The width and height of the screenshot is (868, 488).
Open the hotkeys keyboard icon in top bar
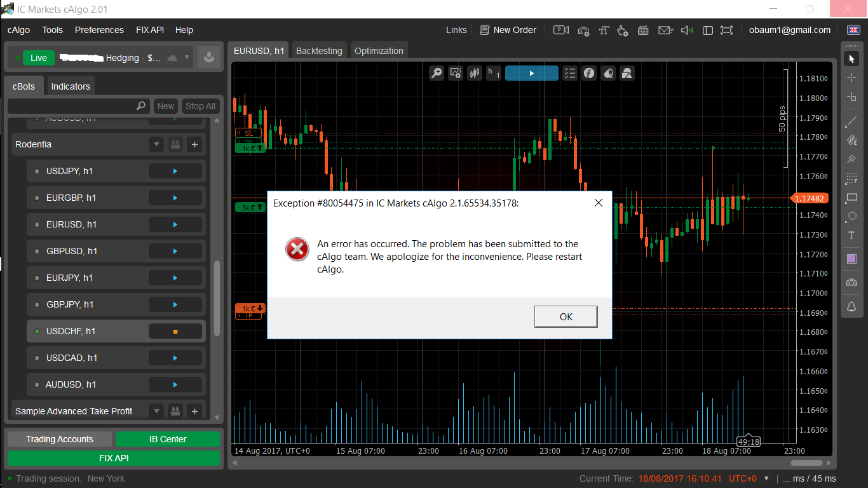(x=643, y=30)
